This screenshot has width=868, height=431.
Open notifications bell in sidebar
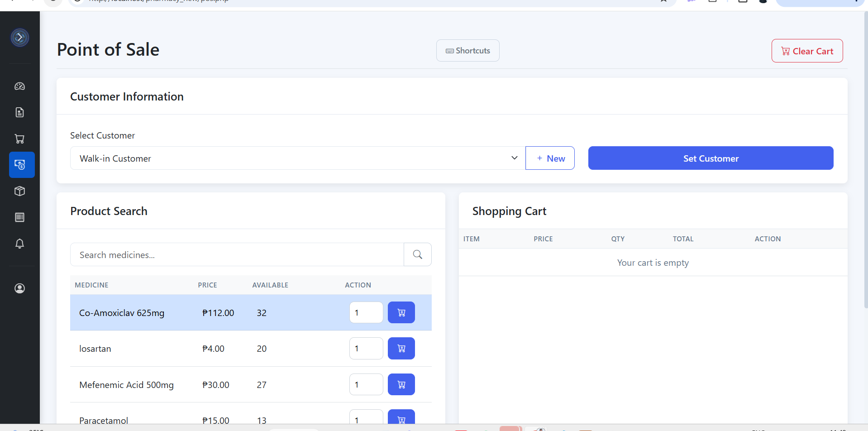[19, 244]
